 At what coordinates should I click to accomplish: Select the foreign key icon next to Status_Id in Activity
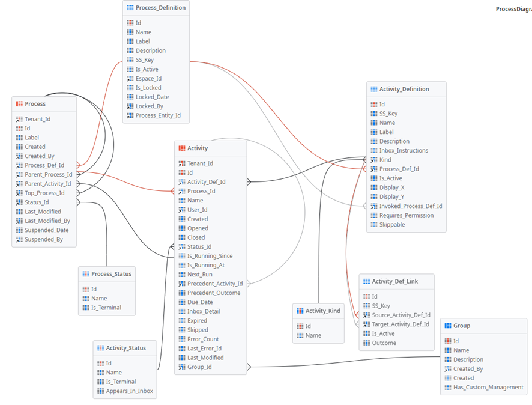point(181,246)
